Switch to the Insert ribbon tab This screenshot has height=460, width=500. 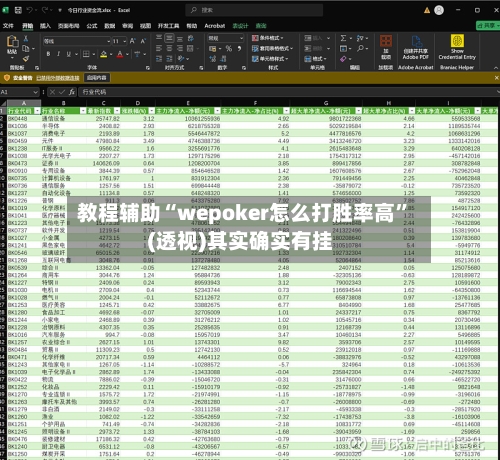pyautogui.click(x=45, y=26)
